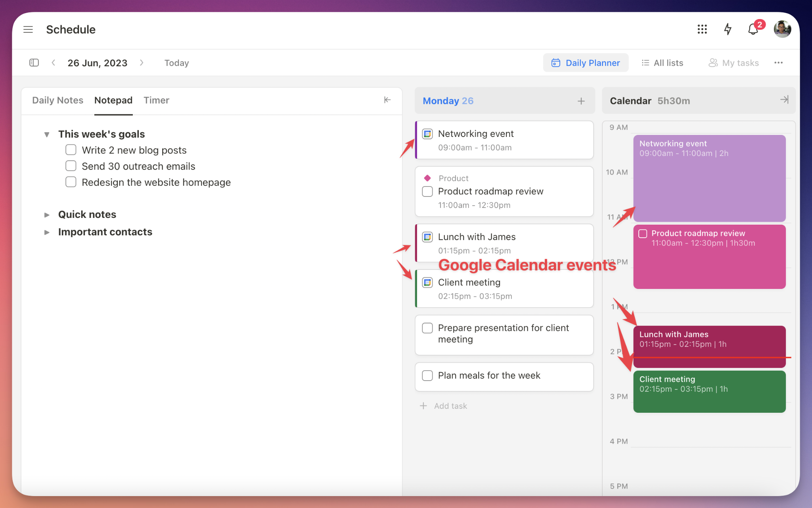
Task: Click the more options ellipsis menu
Action: (x=779, y=63)
